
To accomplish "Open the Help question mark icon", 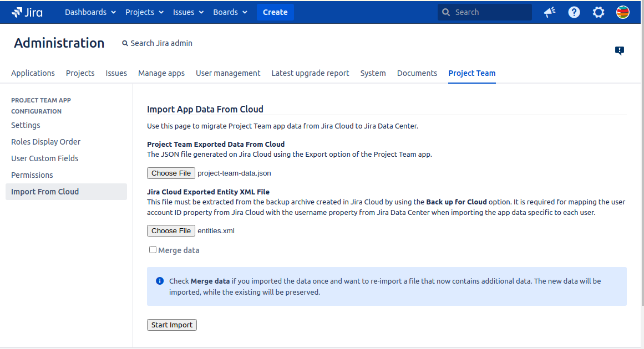I will click(x=574, y=12).
